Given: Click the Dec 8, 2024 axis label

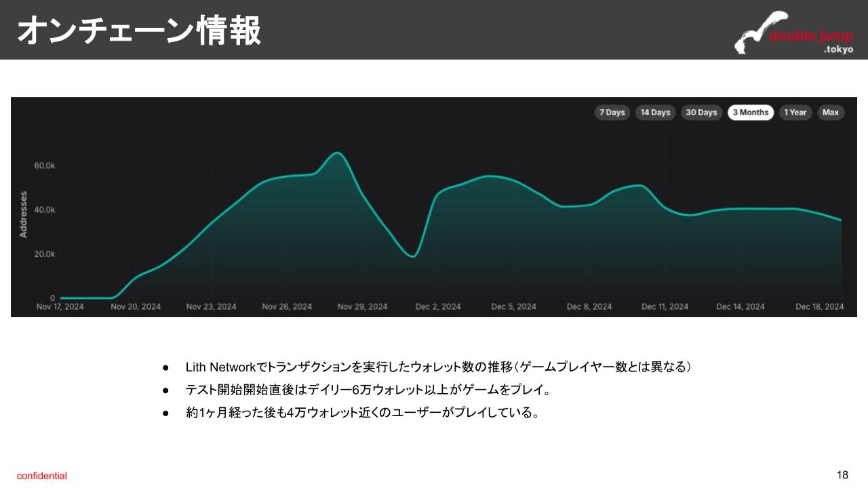Looking at the screenshot, I should (589, 307).
